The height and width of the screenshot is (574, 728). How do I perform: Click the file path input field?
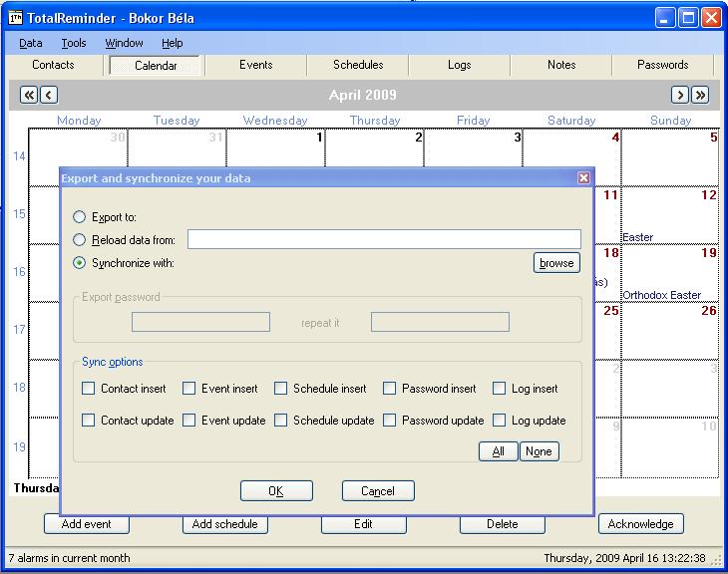tap(384, 239)
